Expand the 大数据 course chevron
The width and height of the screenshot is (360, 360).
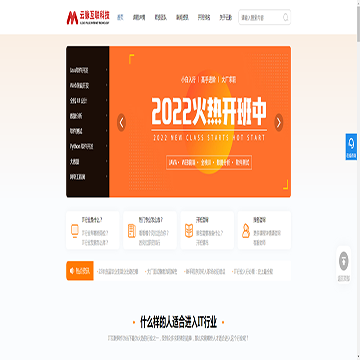pyautogui.click(x=106, y=161)
